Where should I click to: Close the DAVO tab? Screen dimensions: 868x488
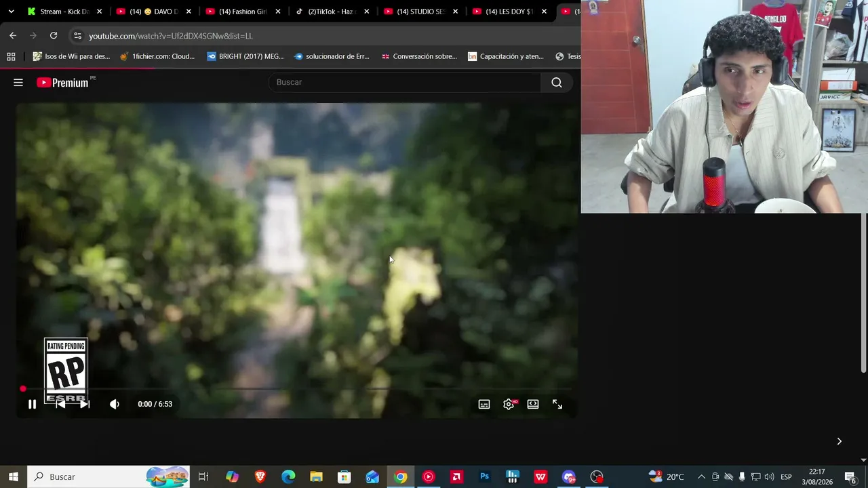coord(189,12)
